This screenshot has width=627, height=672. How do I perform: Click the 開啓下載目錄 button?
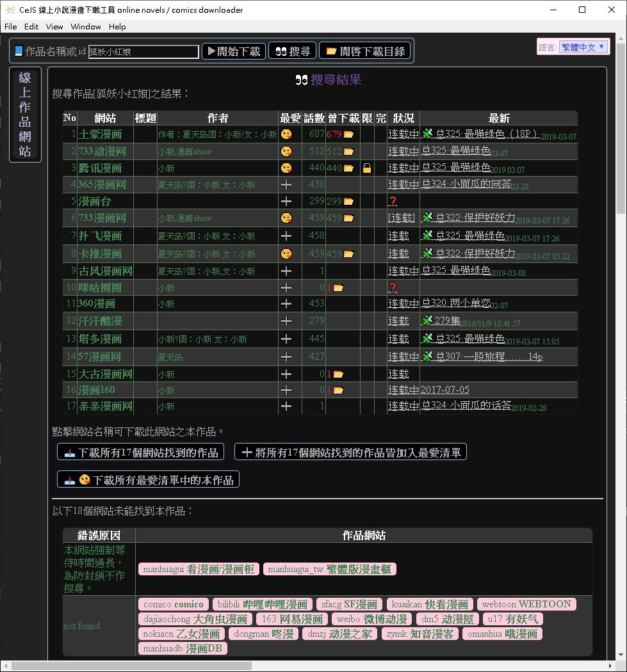coord(365,51)
